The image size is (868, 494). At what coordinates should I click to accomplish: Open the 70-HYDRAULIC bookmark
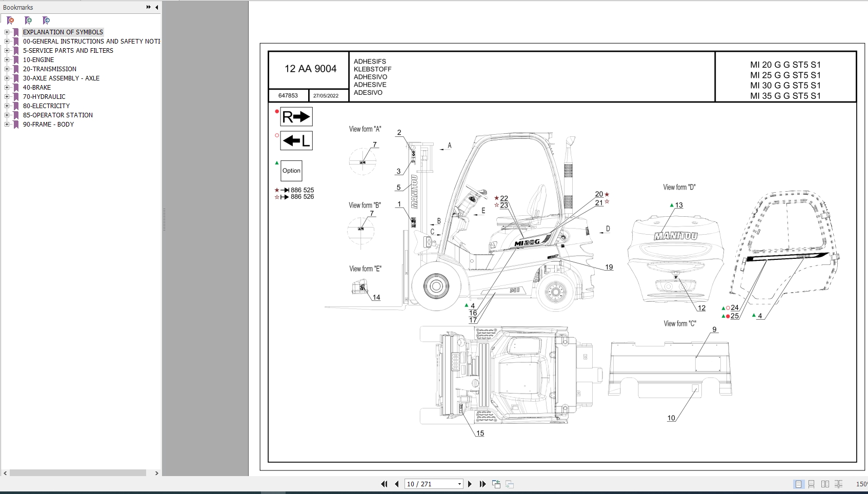click(44, 96)
